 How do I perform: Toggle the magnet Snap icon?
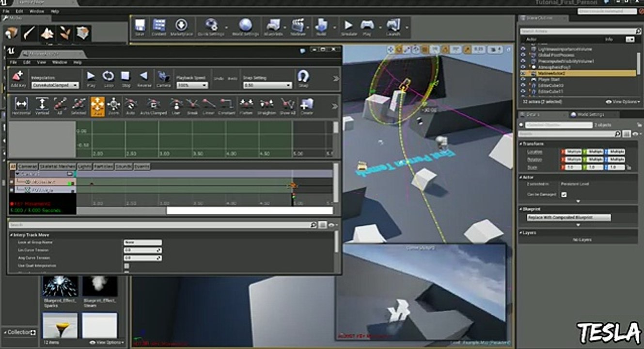[x=303, y=79]
